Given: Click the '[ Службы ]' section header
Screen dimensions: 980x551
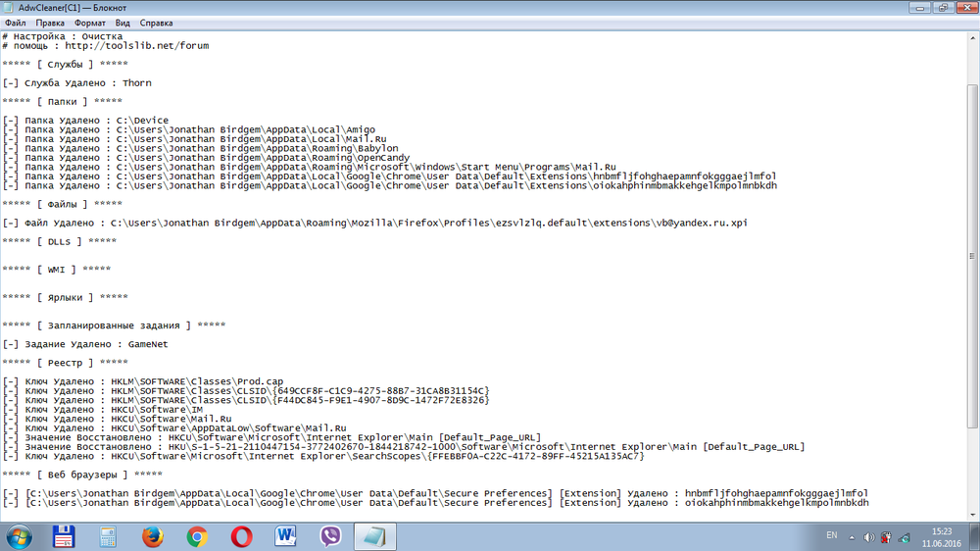Looking at the screenshot, I should pyautogui.click(x=65, y=65).
